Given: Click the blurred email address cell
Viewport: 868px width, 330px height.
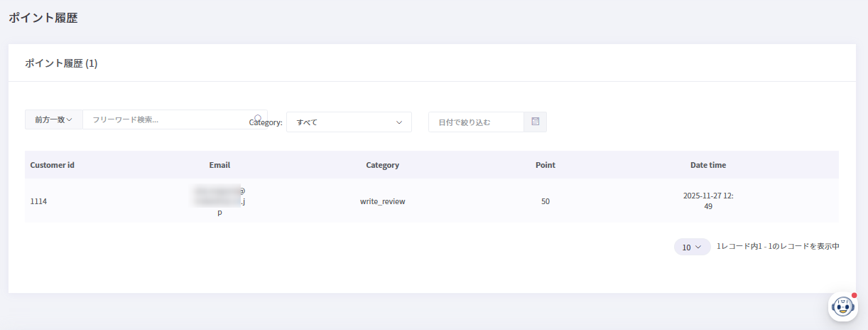Looking at the screenshot, I should click(x=219, y=201).
